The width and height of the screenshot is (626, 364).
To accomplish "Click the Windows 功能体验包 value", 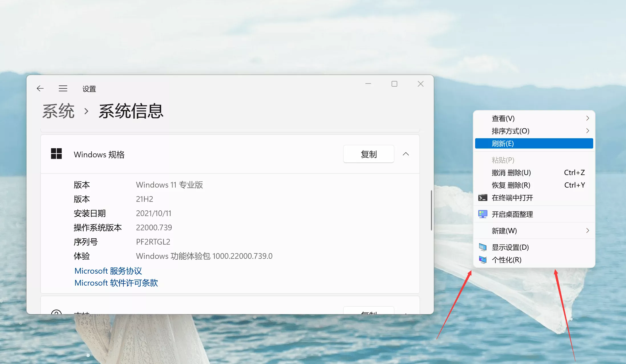I will coord(204,256).
